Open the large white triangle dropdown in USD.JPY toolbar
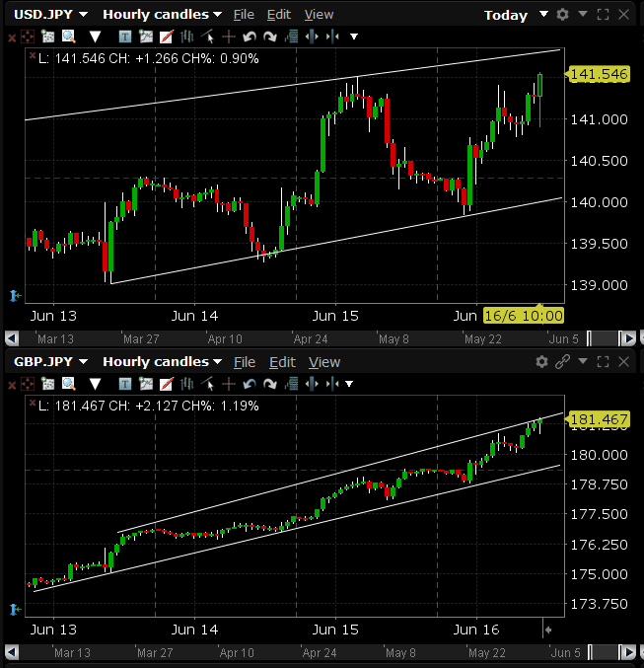644x668 pixels. click(95, 37)
